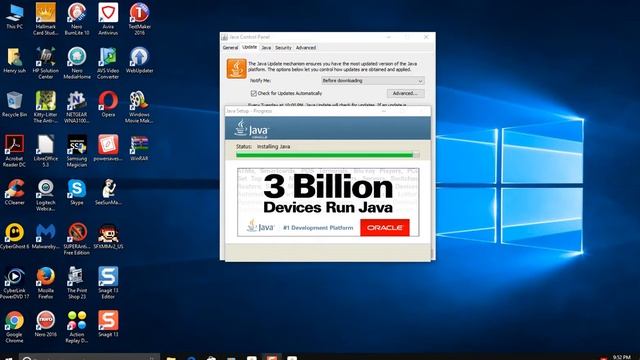
Task: Open the Acrobat Reader DC shortcut
Action: (14, 151)
